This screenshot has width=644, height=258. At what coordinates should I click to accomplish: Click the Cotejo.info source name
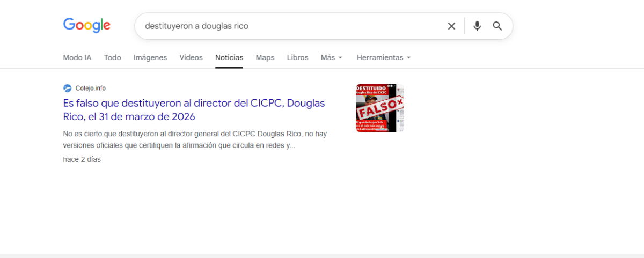pyautogui.click(x=91, y=88)
